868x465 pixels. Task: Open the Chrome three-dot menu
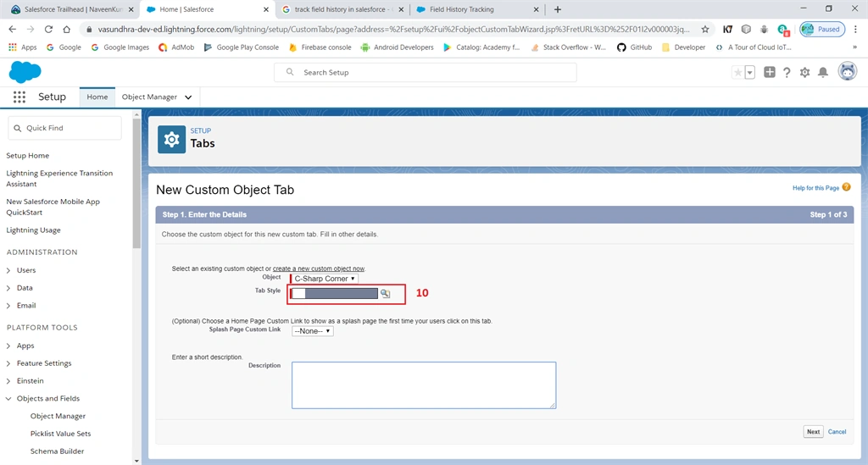coord(855,30)
